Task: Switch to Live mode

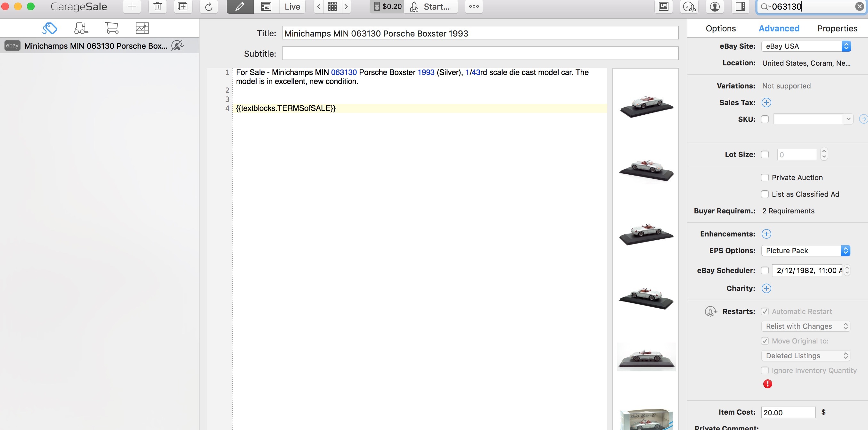Action: pyautogui.click(x=292, y=6)
